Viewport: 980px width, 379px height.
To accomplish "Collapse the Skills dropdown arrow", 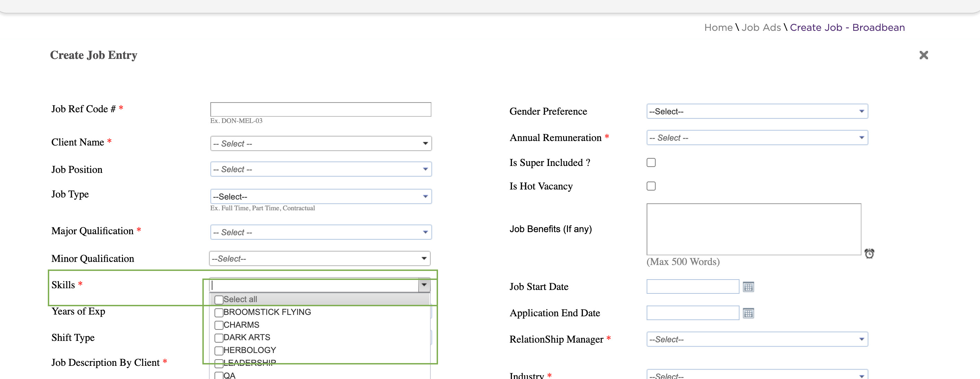I will tap(424, 285).
